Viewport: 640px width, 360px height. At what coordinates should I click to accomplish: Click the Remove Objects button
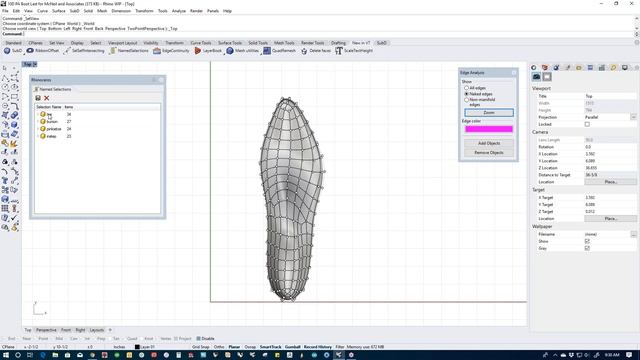pyautogui.click(x=489, y=153)
